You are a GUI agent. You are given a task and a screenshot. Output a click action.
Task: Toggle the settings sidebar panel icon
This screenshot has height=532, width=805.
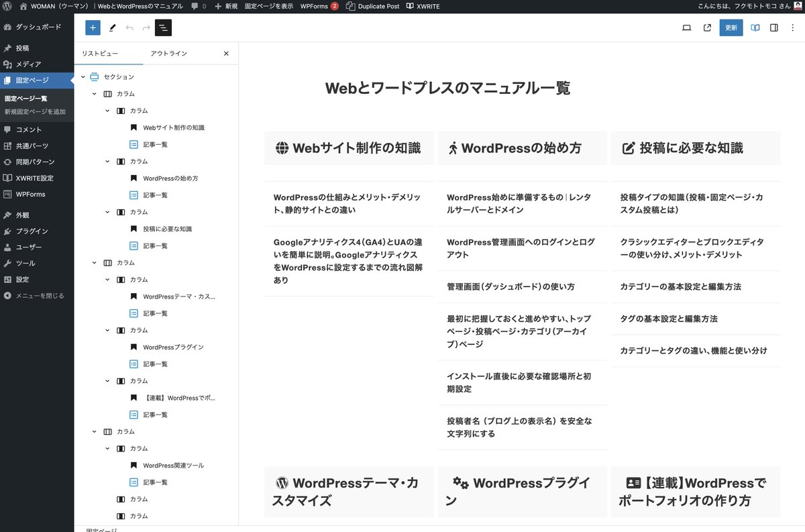pos(774,28)
